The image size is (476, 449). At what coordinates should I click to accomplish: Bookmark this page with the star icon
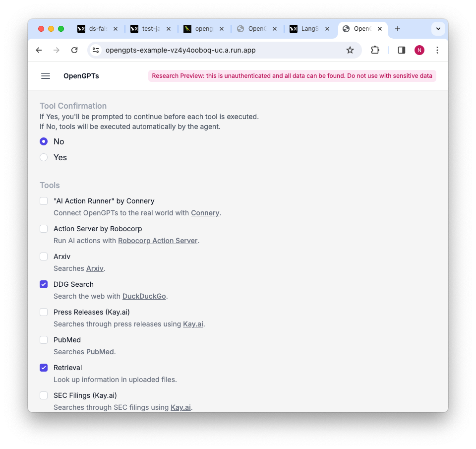click(350, 50)
